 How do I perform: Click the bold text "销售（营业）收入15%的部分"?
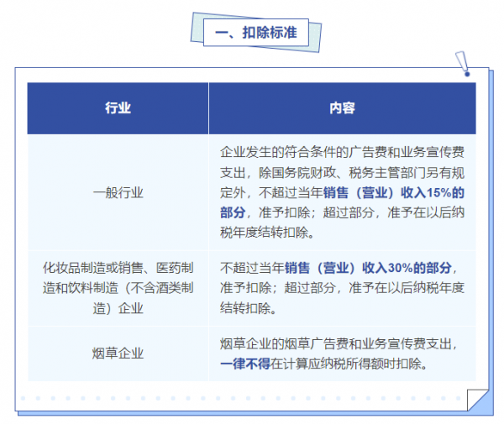(x=343, y=202)
